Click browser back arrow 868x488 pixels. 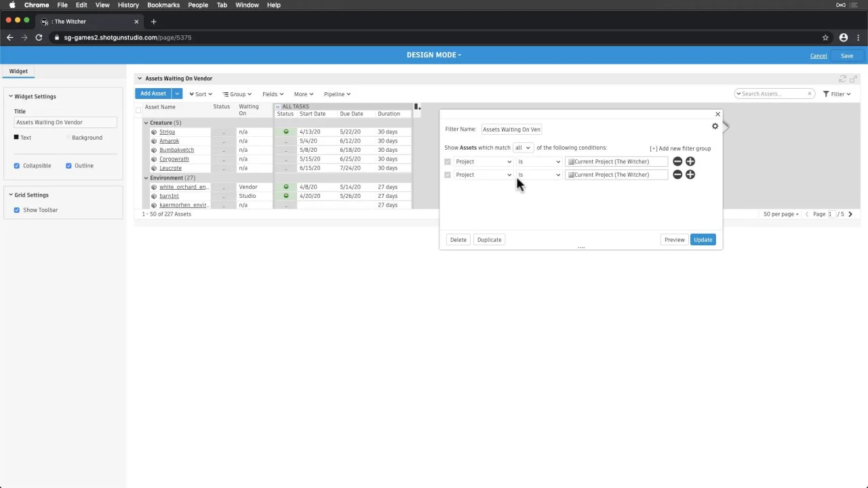click(x=9, y=37)
